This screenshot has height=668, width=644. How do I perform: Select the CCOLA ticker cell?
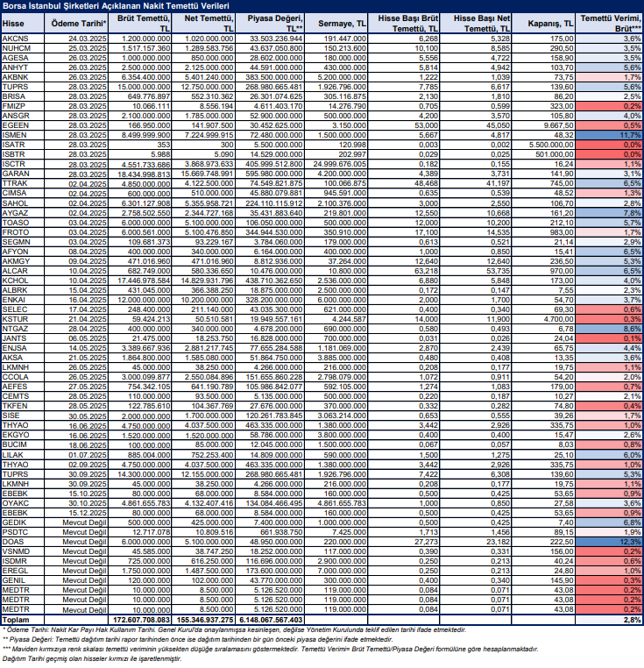23,377
